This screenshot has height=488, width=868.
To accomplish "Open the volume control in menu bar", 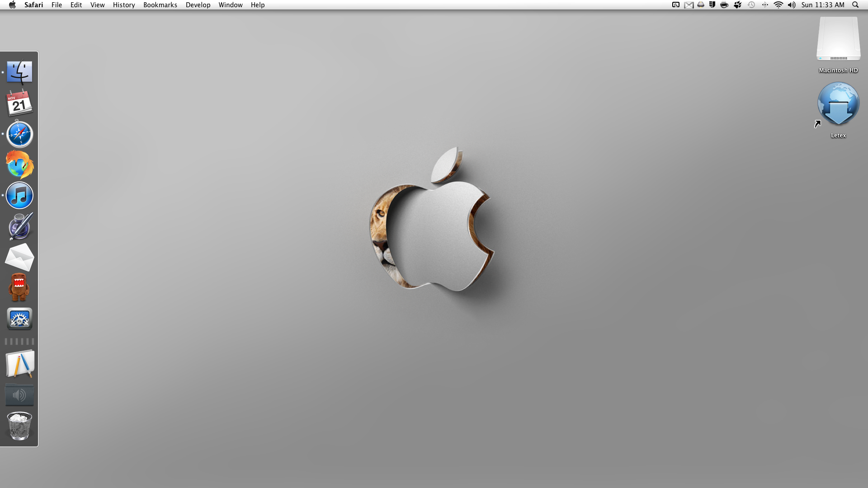I will click(x=791, y=5).
